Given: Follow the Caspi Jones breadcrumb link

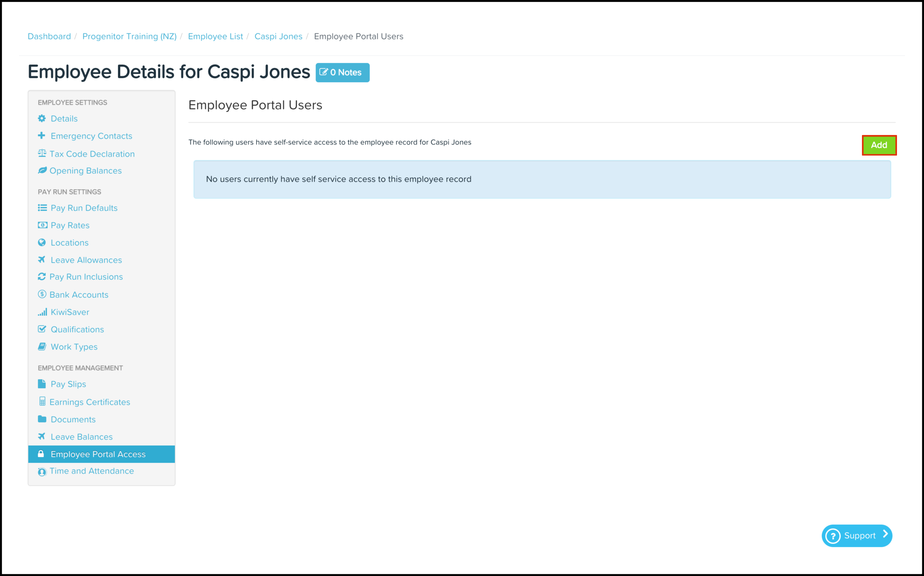Looking at the screenshot, I should pyautogui.click(x=278, y=37).
